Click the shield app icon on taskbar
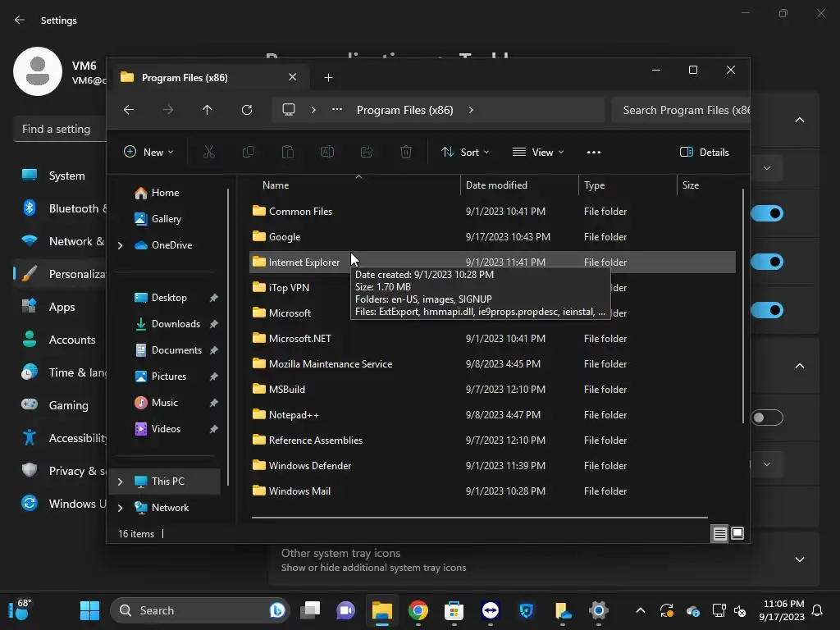 [x=526, y=610]
